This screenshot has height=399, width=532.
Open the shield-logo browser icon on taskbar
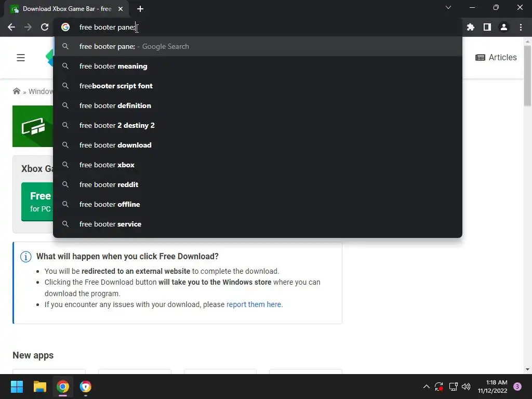[86, 387]
